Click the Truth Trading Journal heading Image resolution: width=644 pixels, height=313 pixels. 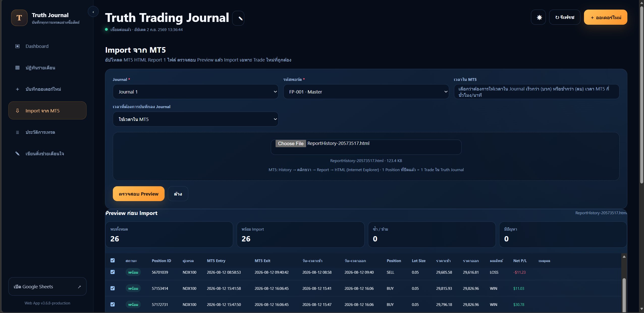167,18
